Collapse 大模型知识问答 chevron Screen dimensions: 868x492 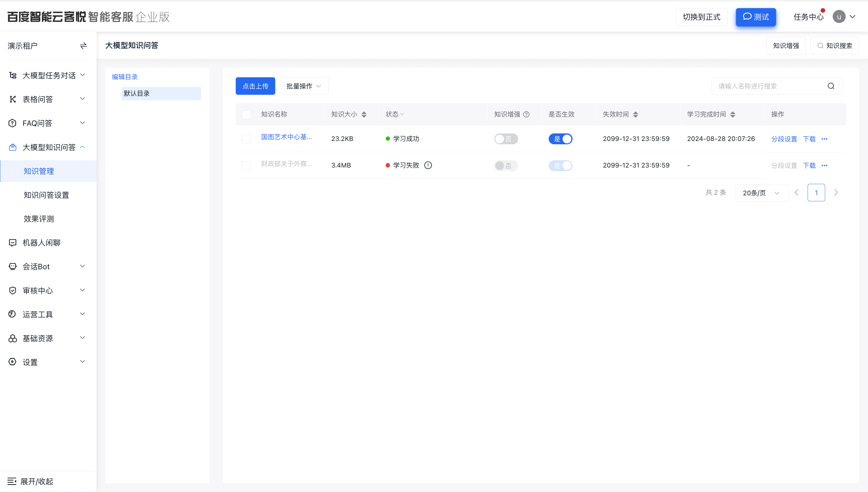point(82,147)
